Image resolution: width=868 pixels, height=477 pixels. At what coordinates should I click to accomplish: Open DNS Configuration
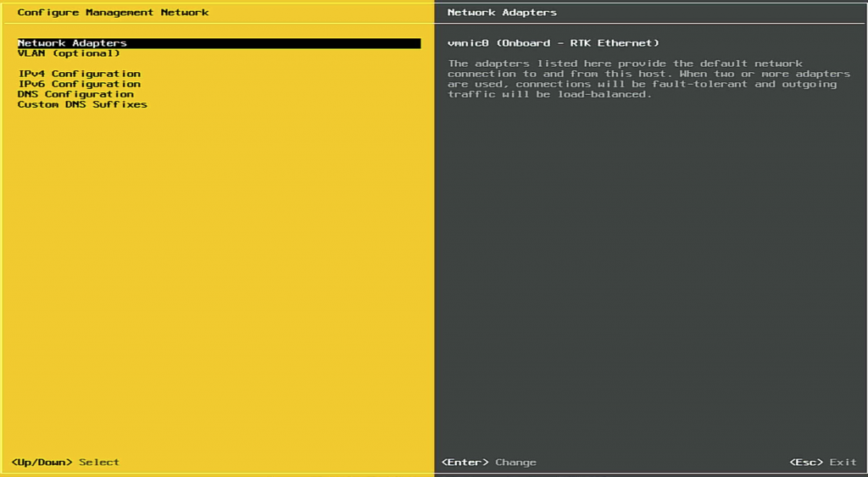(75, 94)
